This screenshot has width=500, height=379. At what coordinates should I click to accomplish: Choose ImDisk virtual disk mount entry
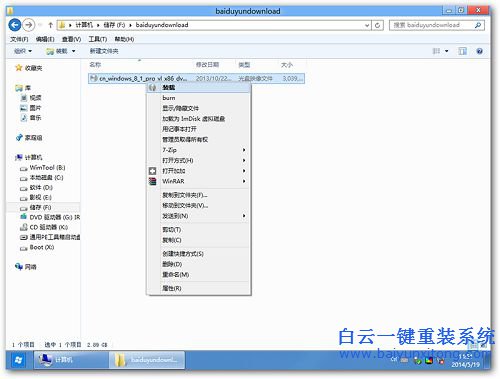199,119
